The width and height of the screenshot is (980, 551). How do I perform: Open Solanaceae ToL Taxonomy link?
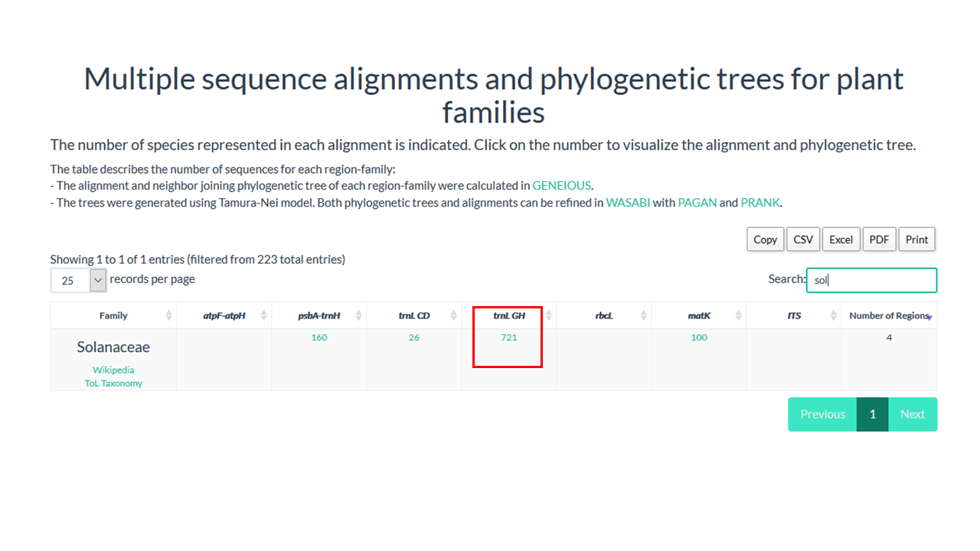click(x=113, y=383)
